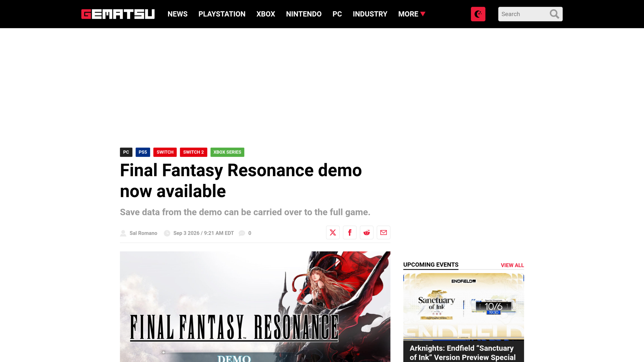Toggle dark mode with moon icon
Viewport: 644px width, 362px height.
pyautogui.click(x=478, y=14)
